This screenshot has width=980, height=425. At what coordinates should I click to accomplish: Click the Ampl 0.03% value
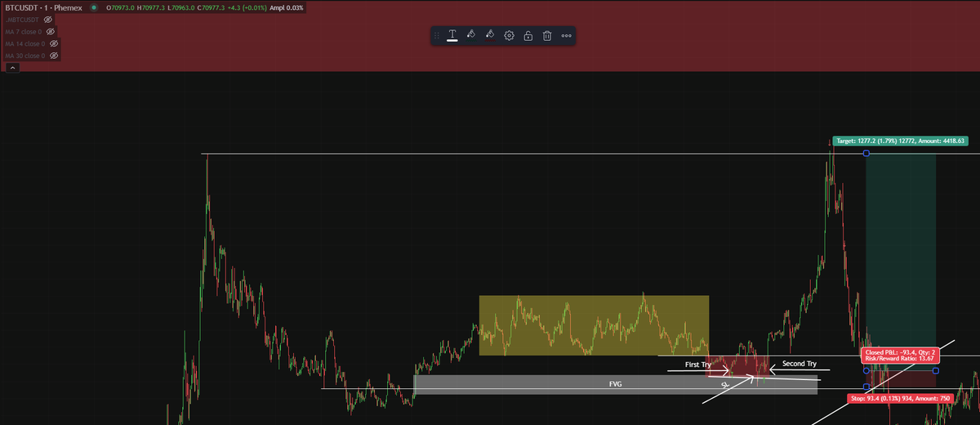pyautogui.click(x=287, y=7)
